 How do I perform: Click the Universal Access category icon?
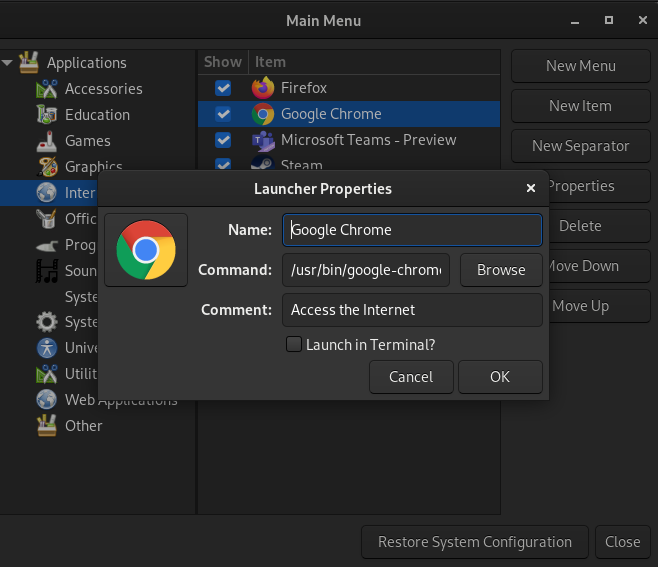point(47,348)
